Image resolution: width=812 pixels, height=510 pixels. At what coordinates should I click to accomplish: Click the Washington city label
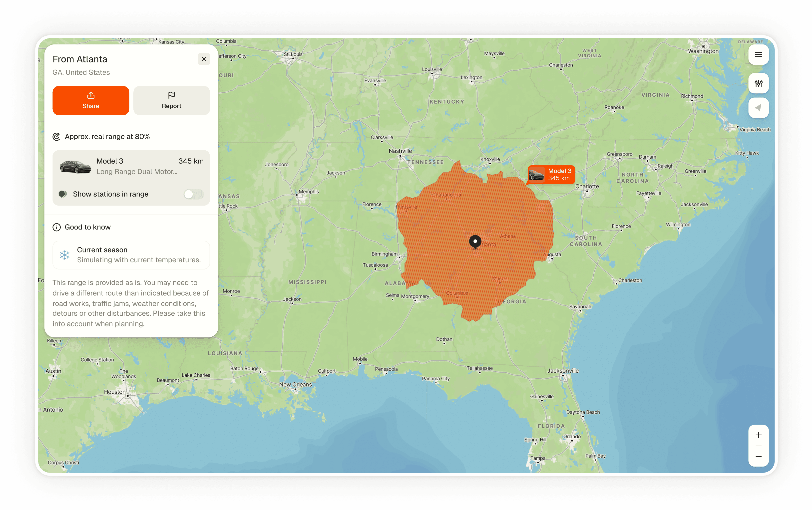click(703, 51)
